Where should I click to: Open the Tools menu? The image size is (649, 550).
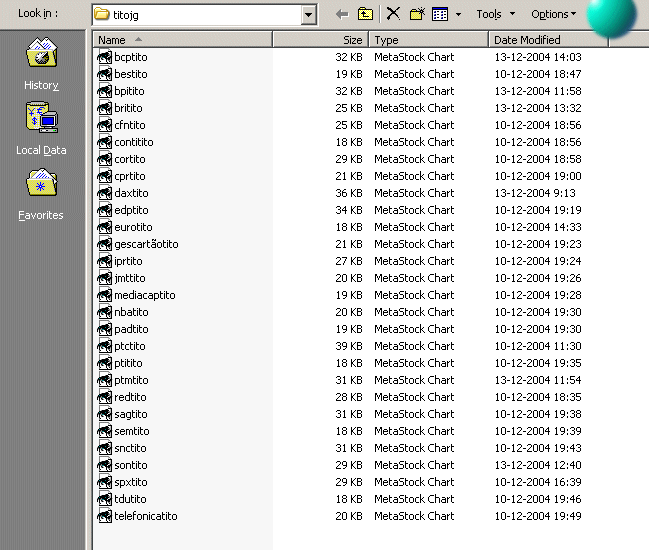tap(494, 14)
